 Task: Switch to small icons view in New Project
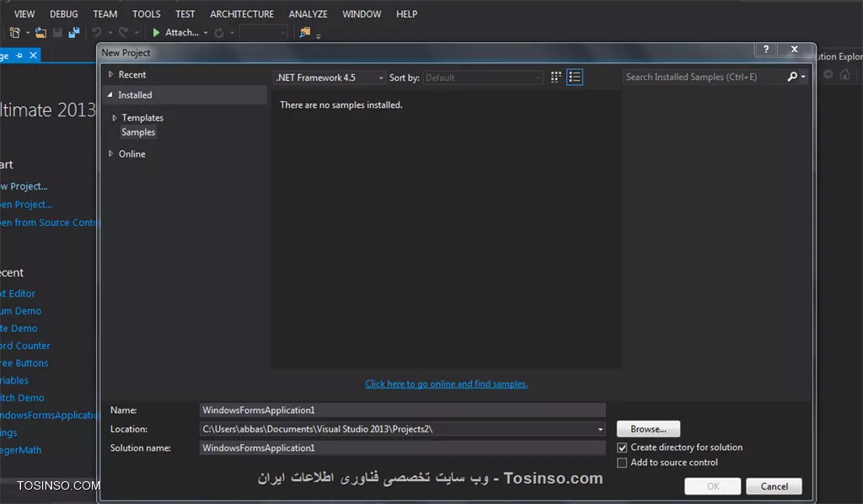click(x=556, y=77)
